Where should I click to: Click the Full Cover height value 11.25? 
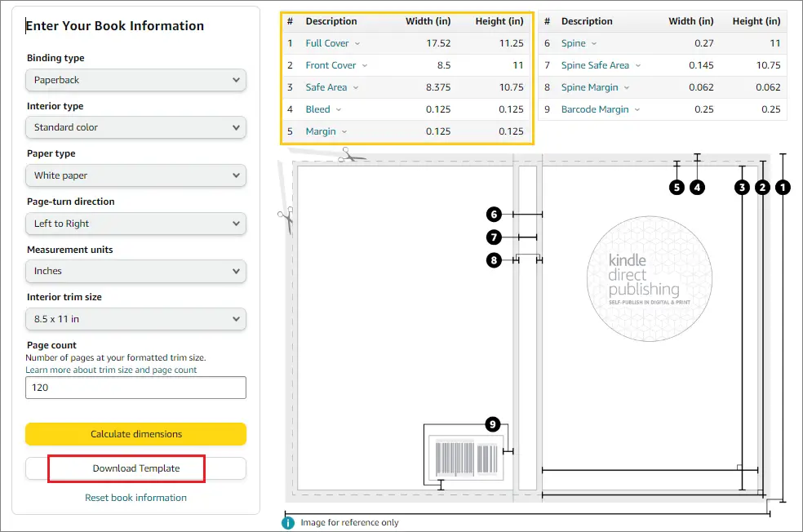511,43
